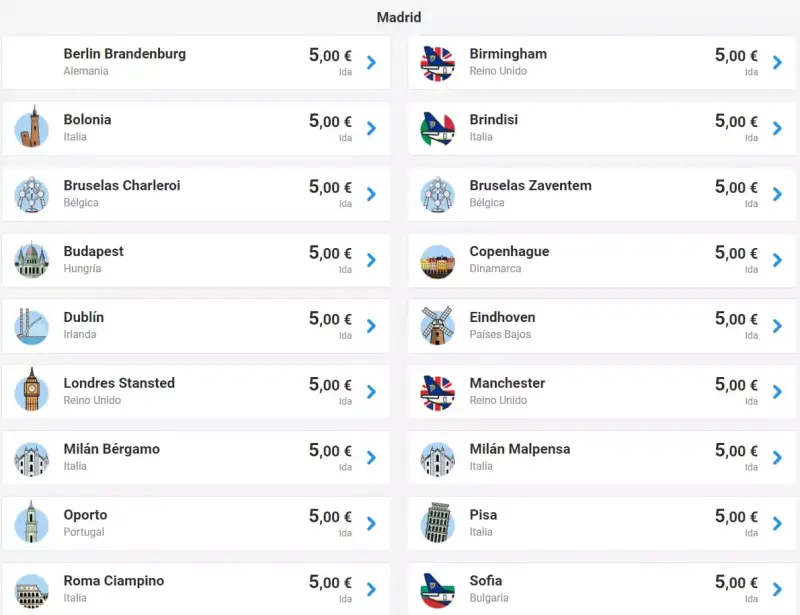The width and height of the screenshot is (800, 615).
Task: Click the Milán Bérgamo cathedral icon
Action: pyautogui.click(x=32, y=459)
